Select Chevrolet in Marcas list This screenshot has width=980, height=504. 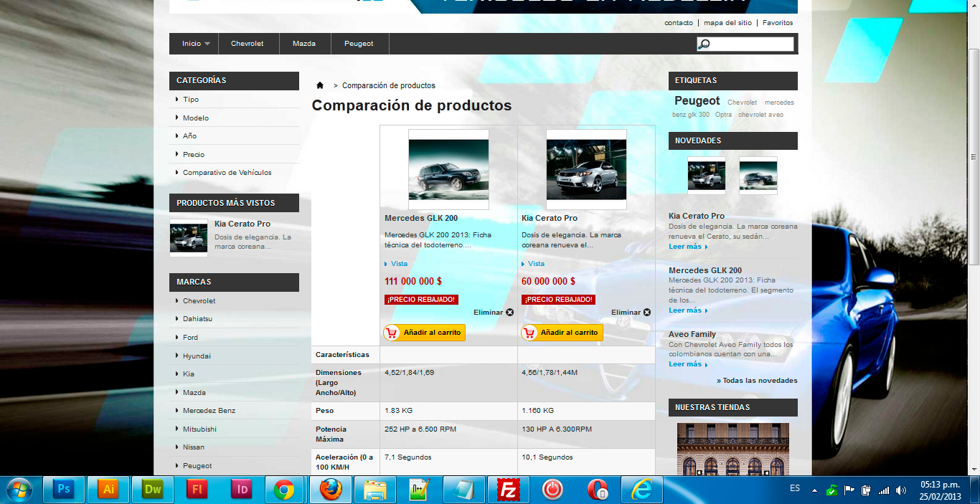(x=199, y=300)
